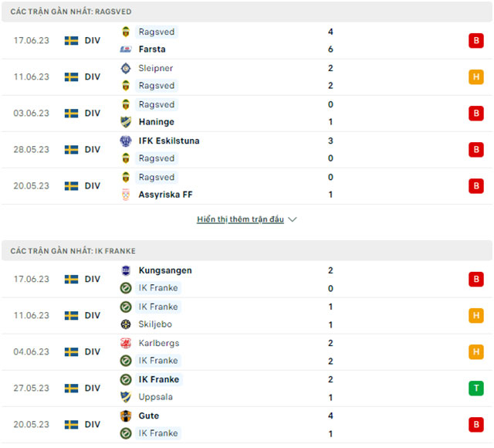Select the Farsta team name
Image resolution: width=494 pixels, height=448 pixels.
point(152,49)
